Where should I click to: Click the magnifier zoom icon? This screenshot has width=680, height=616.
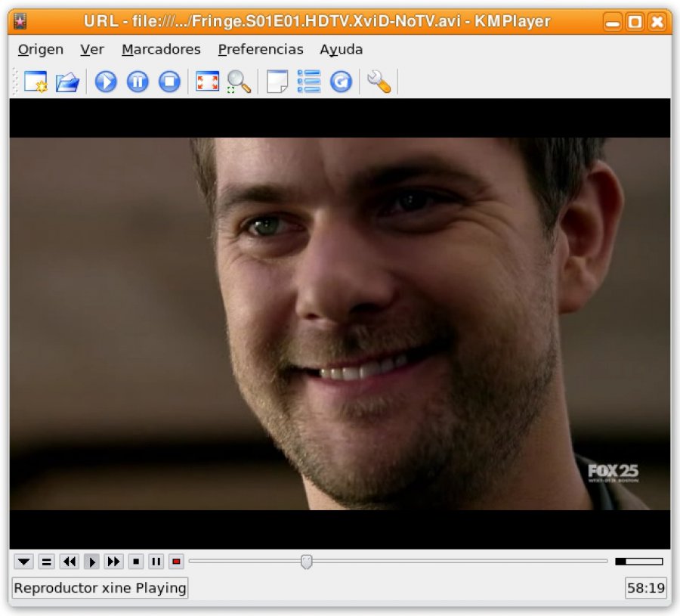click(x=239, y=82)
